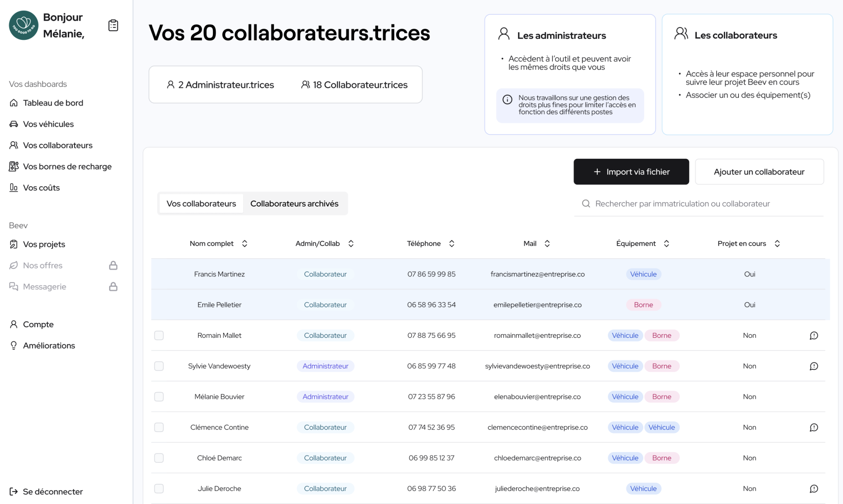Viewport: 843px width, 504px height.
Task: Click the message icon for Sylvie Vandewoesty
Action: (x=814, y=366)
